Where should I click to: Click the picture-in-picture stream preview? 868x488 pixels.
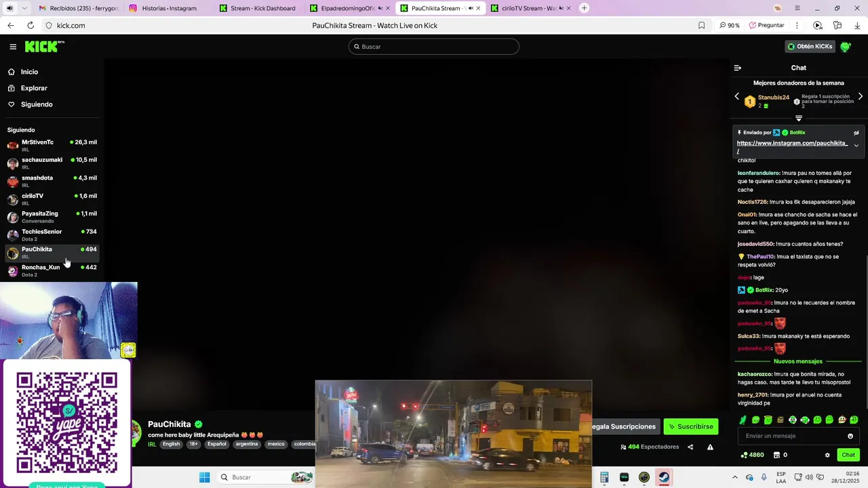[453, 434]
